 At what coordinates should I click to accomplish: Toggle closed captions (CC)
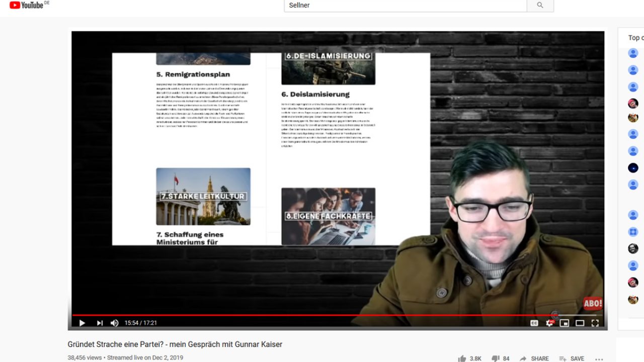click(x=534, y=323)
